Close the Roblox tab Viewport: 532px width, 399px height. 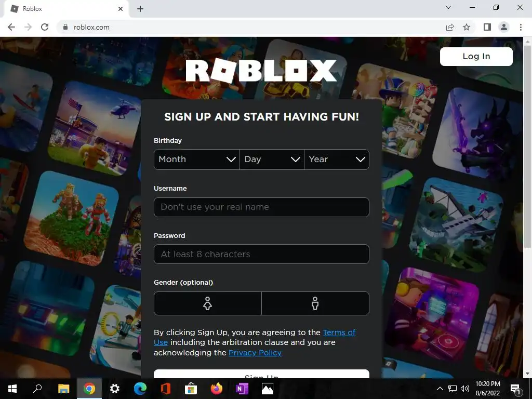[121, 9]
